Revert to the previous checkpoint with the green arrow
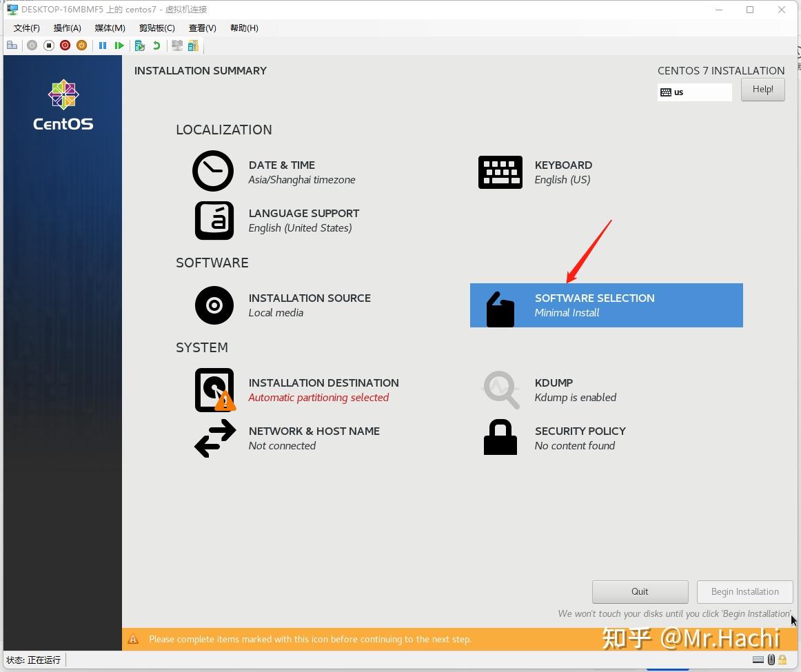This screenshot has width=801, height=672. [x=156, y=45]
